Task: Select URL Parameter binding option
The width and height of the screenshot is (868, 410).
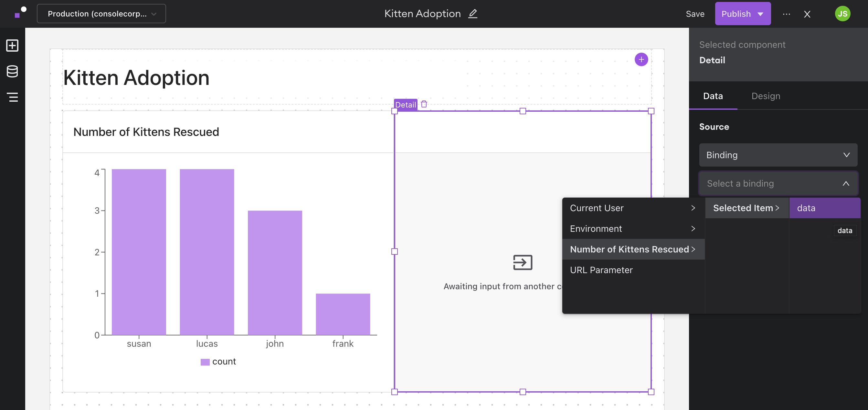Action: pyautogui.click(x=601, y=270)
